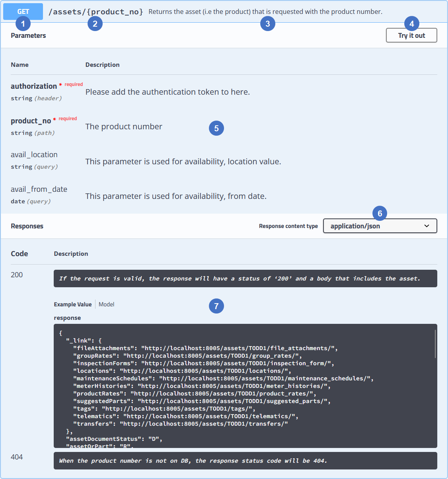Image resolution: width=448 pixels, height=479 pixels.
Task: Select the Example Value tab
Action: tap(73, 304)
